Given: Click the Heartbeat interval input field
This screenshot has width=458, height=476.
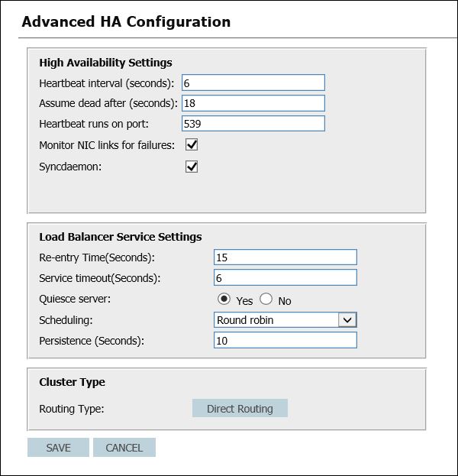Looking at the screenshot, I should tap(253, 83).
